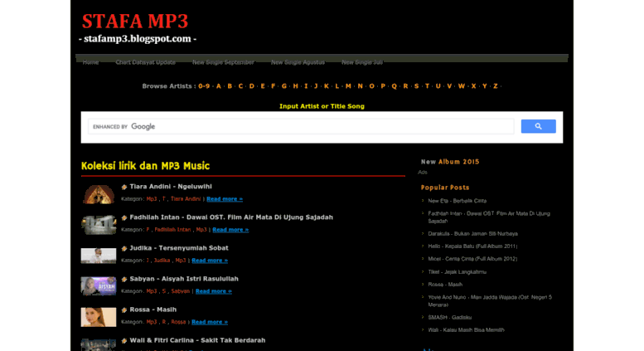This screenshot has height=351, width=644.
Task: Click Read more for Rossa post
Action: click(x=210, y=322)
